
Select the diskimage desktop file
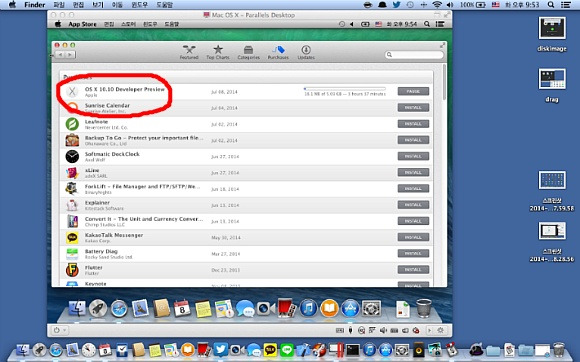point(552,34)
